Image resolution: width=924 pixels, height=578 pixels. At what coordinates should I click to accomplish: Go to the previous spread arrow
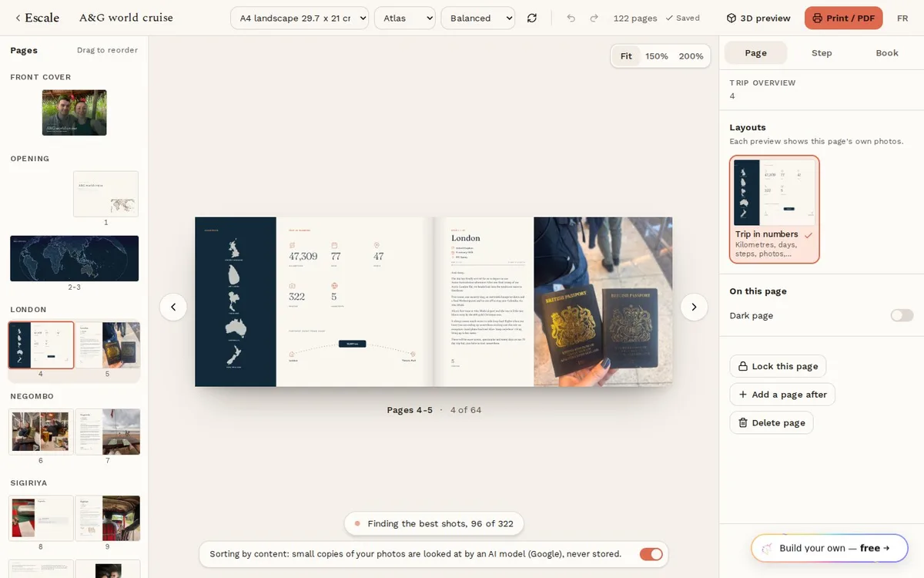[173, 307]
